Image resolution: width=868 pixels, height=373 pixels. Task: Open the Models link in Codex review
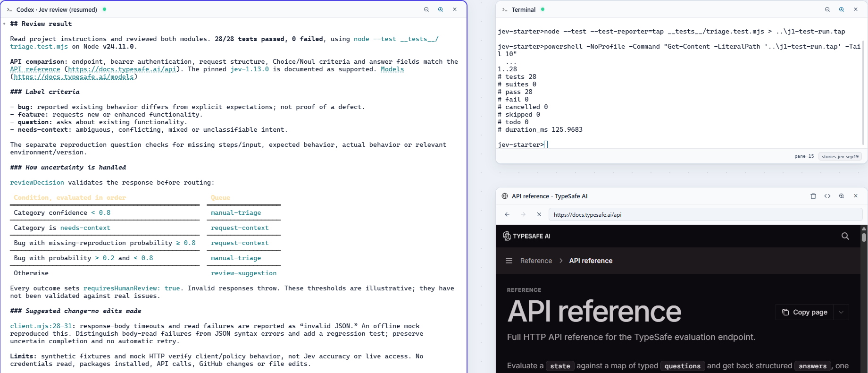392,69
